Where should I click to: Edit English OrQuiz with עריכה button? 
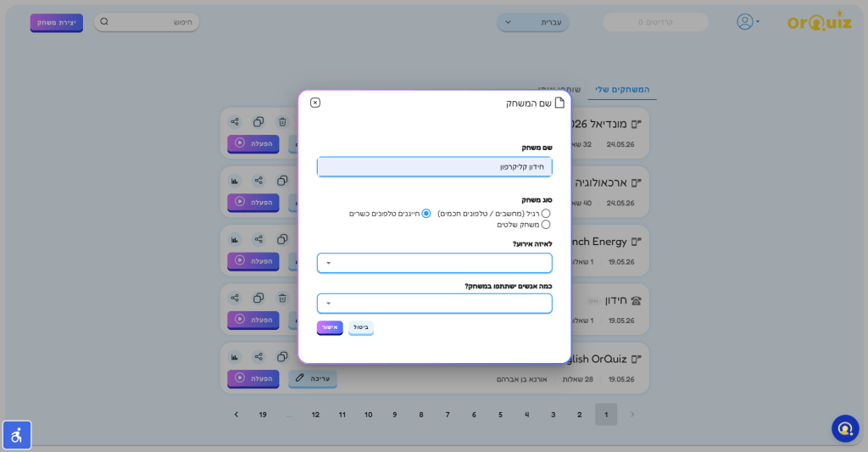(313, 378)
